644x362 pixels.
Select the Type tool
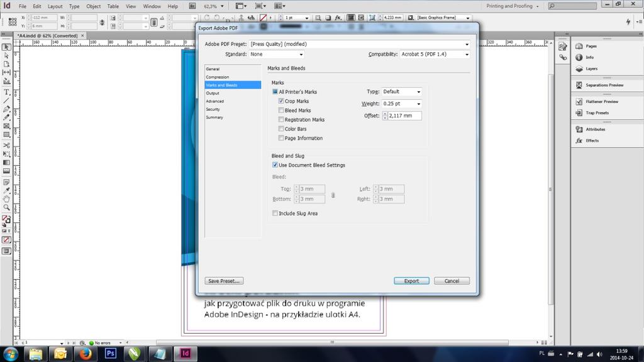pyautogui.click(x=6, y=92)
